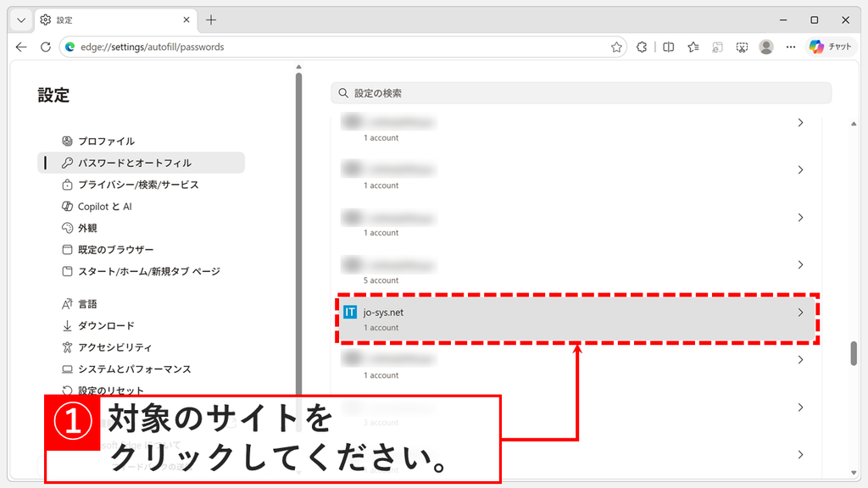Open スタート/ホーム/新規タブ ページ settings

coord(142,271)
